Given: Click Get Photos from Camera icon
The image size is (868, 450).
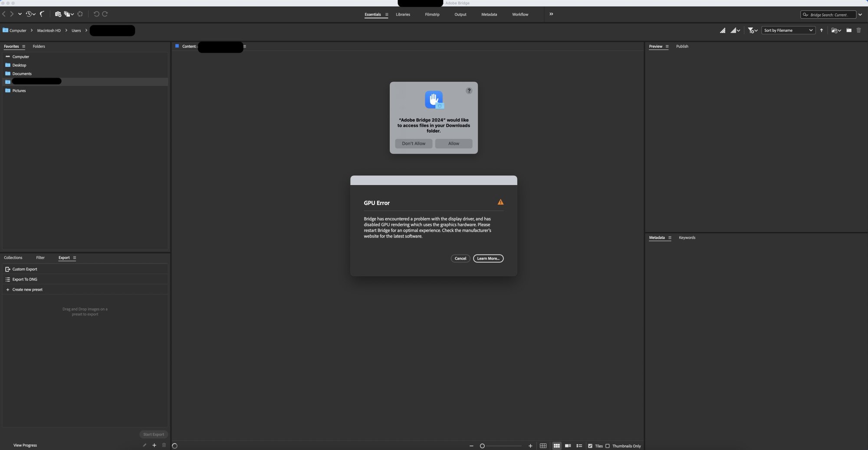Looking at the screenshot, I should (58, 14).
